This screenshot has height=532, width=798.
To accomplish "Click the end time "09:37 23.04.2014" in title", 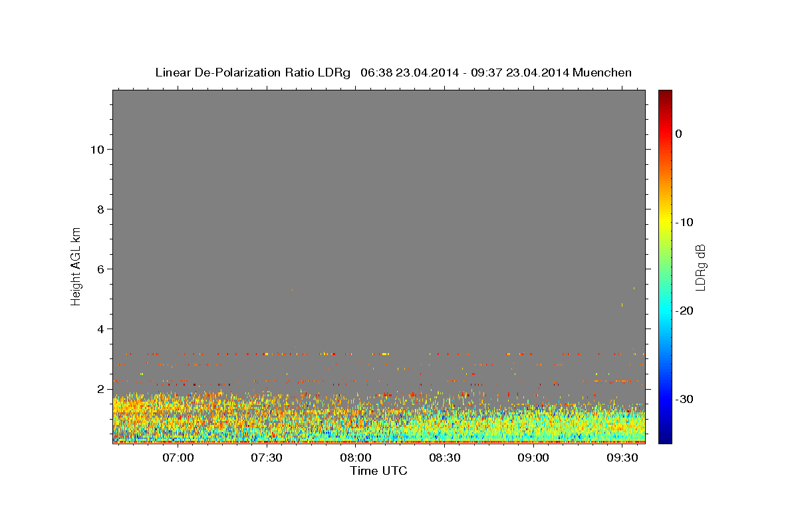I will point(520,72).
